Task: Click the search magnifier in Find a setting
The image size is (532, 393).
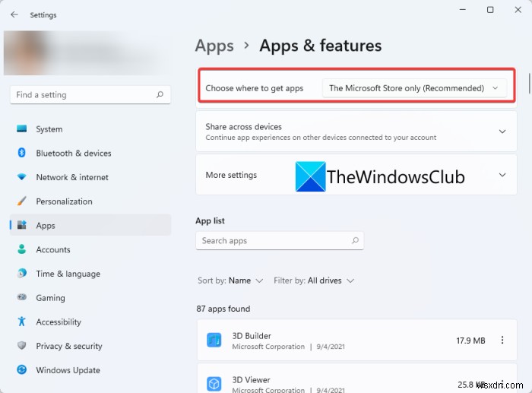Action: click(160, 95)
